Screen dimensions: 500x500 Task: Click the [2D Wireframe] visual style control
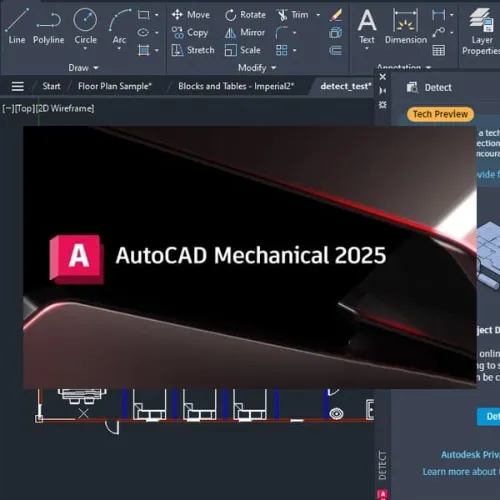[x=65, y=108]
